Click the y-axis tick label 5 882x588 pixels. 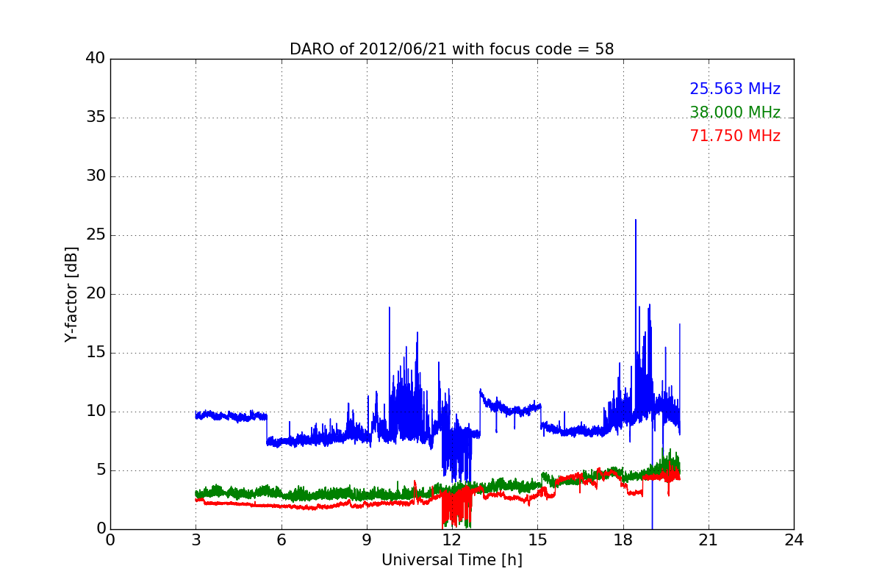100,470
